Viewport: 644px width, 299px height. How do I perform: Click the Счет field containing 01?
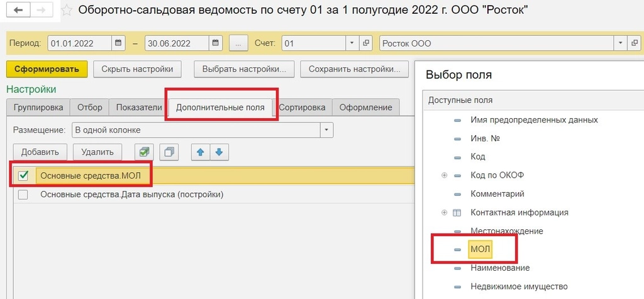[314, 43]
